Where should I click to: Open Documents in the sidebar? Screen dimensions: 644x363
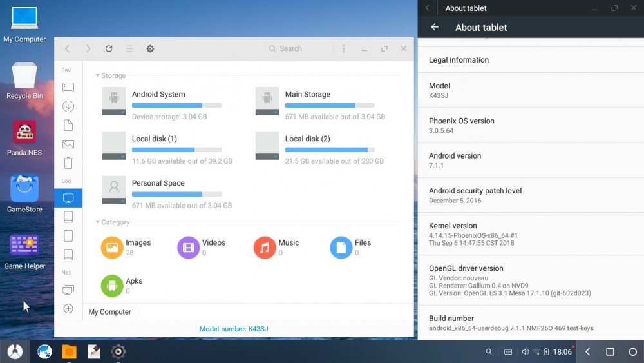(68, 125)
